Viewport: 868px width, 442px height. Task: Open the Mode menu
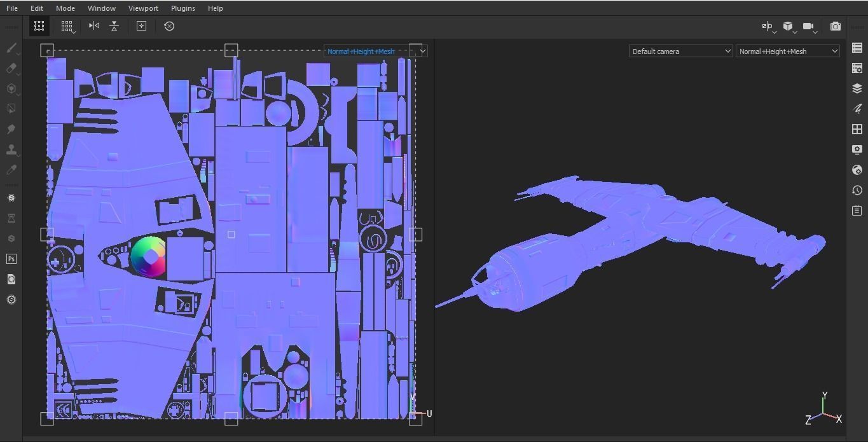click(65, 8)
